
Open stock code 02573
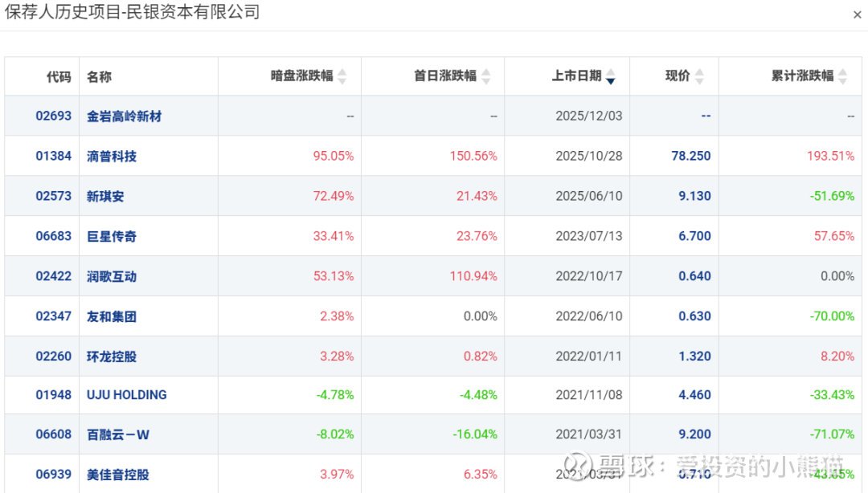[x=54, y=196]
